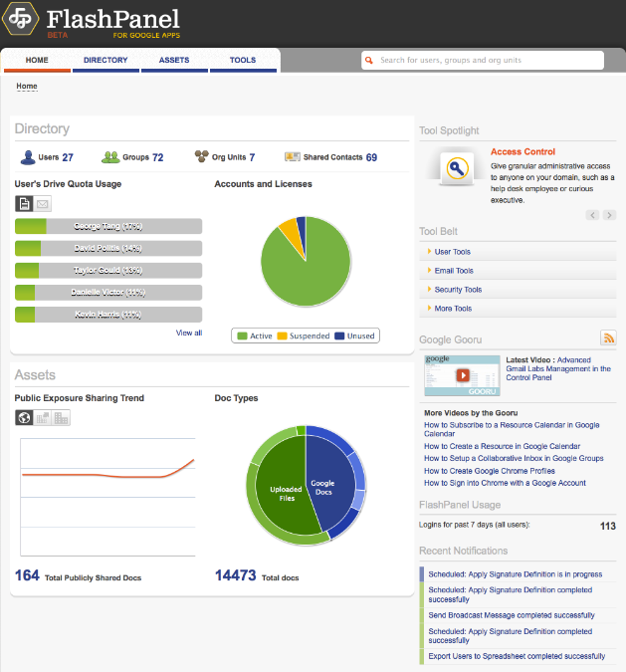Click Kevin Harris quota bar
Screen dimensions: 626x672
(108, 315)
